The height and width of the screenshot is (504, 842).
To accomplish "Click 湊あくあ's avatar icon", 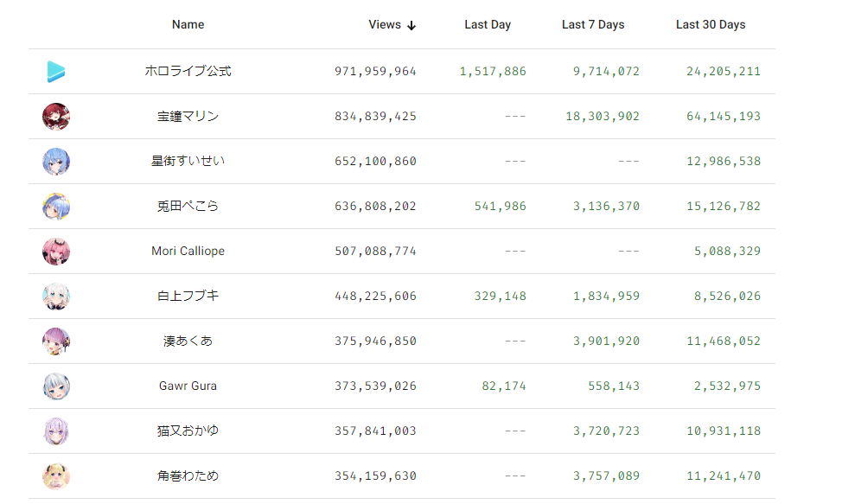I will [56, 341].
